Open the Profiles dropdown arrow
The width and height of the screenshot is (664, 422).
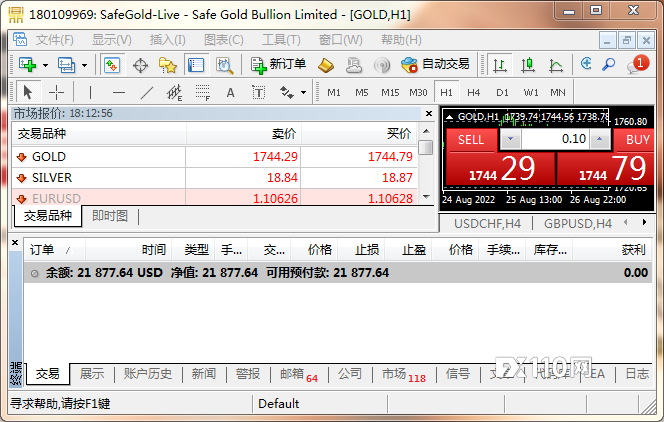tap(84, 65)
